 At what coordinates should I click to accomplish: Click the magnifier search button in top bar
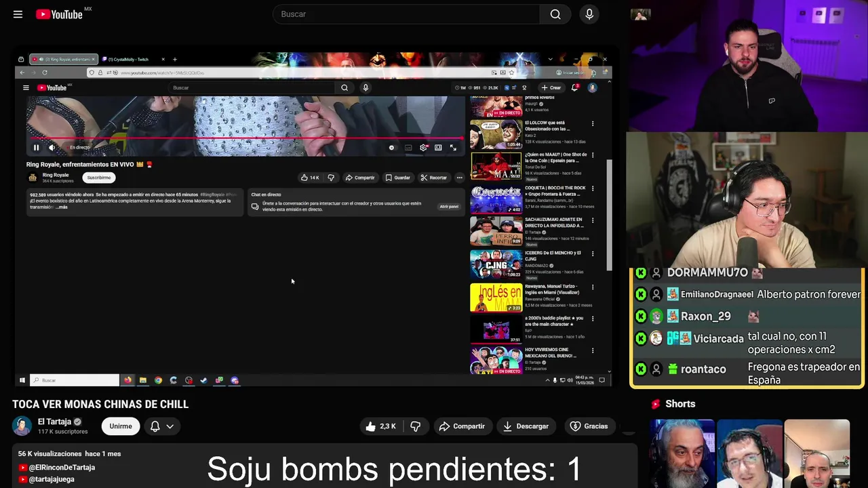coord(555,14)
